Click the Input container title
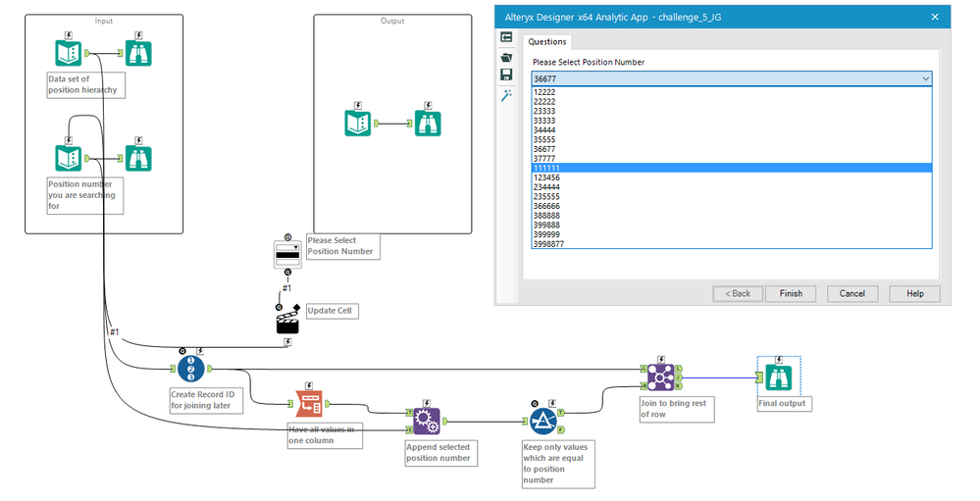 click(104, 21)
